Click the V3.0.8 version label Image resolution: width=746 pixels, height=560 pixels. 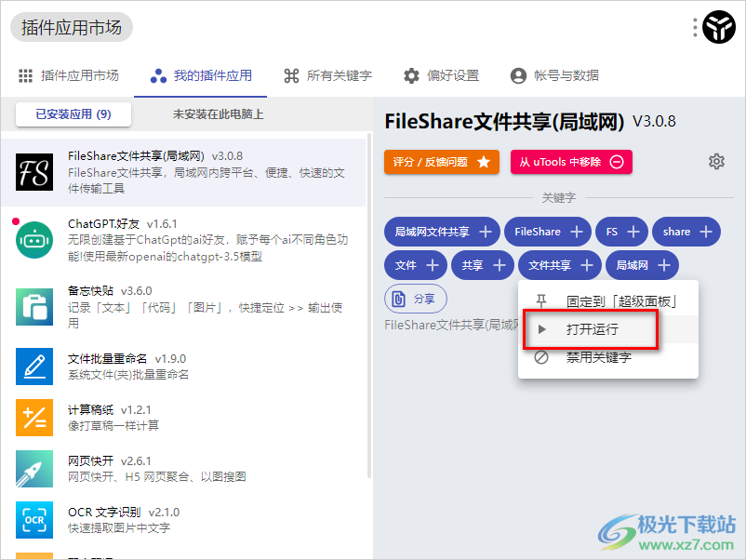coord(654,122)
